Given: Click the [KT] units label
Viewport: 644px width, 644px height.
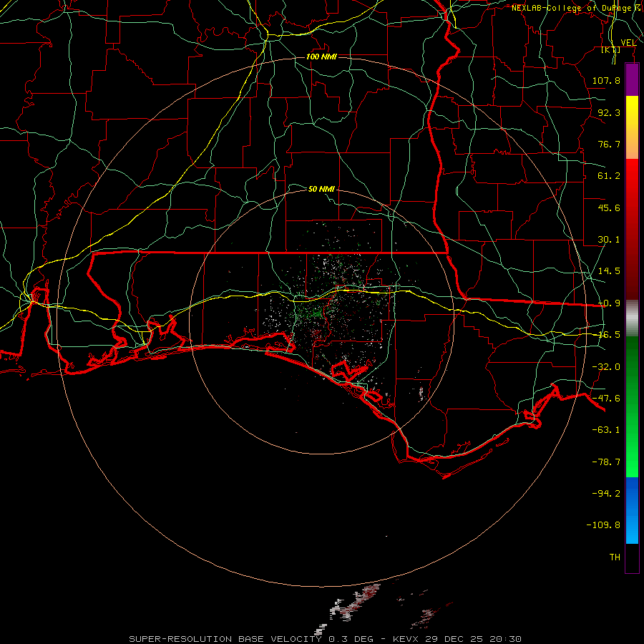Looking at the screenshot, I should pyautogui.click(x=611, y=50).
